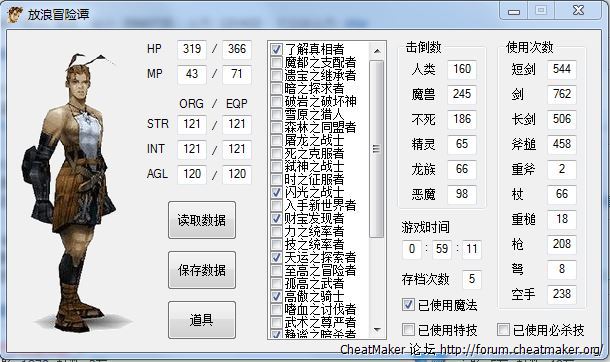
Task: Click the 游戏时间 hours field
Action: (x=412, y=249)
